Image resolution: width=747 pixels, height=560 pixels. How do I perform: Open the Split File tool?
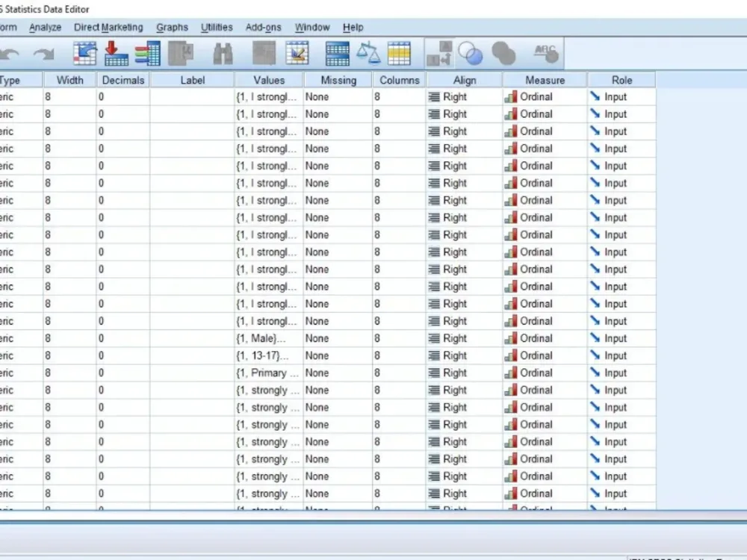pyautogui.click(x=336, y=52)
